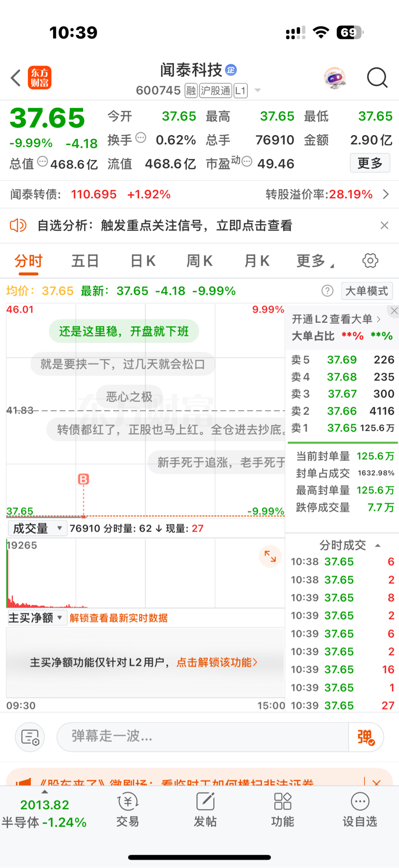Collapse the 分时成交 list arrow
The width and height of the screenshot is (399, 868).
378,546
